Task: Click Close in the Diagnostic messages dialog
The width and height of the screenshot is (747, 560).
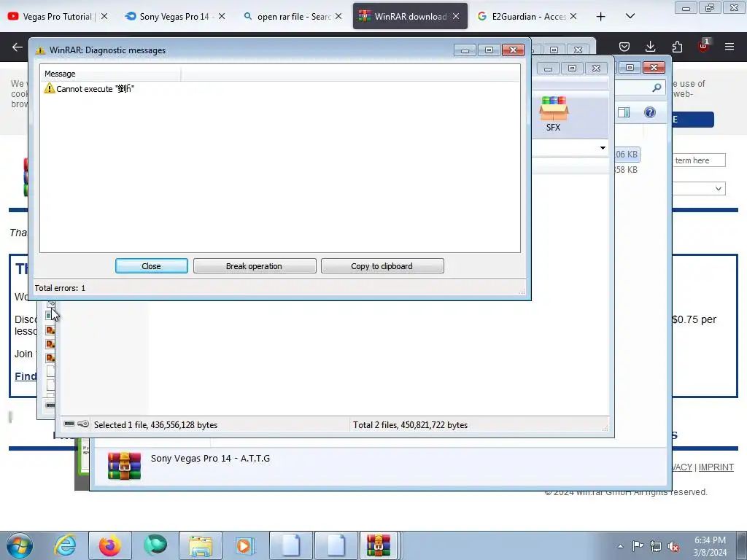Action: pyautogui.click(x=152, y=265)
